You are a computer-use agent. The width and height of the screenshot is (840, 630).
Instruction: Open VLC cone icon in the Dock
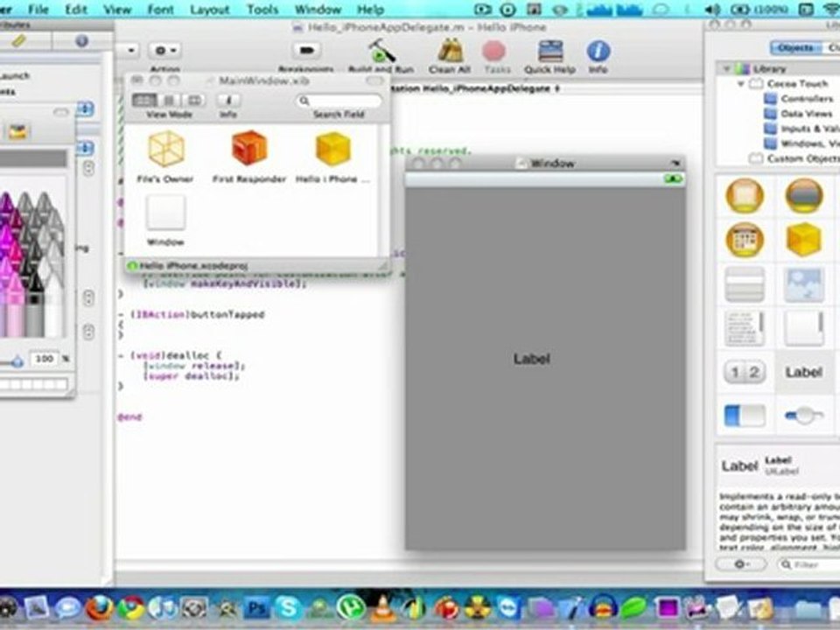pos(383,607)
